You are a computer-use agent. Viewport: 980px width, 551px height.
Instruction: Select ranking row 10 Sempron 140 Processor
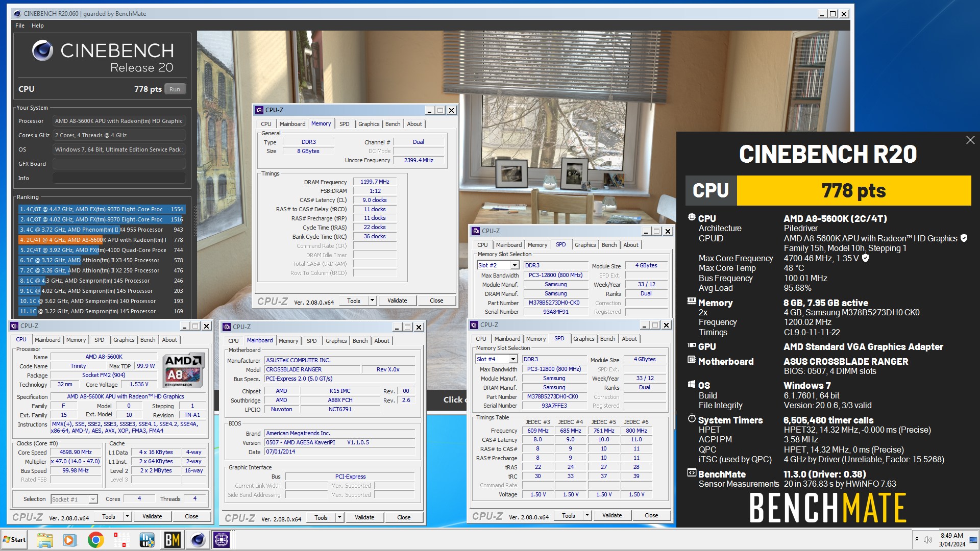pos(101,301)
